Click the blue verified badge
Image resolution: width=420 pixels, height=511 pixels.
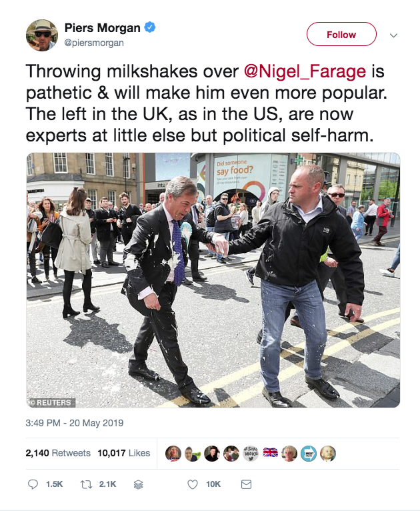click(151, 28)
